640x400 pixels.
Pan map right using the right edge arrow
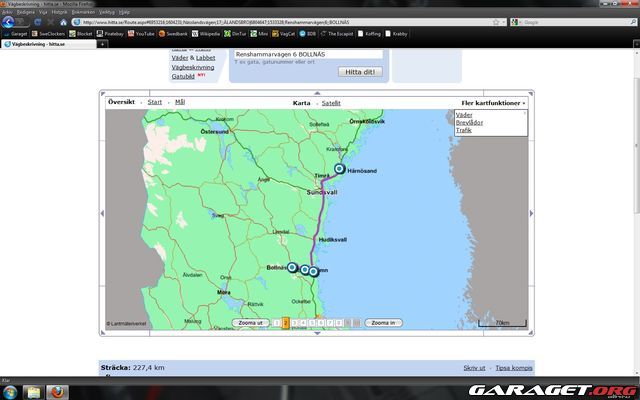[x=533, y=213]
